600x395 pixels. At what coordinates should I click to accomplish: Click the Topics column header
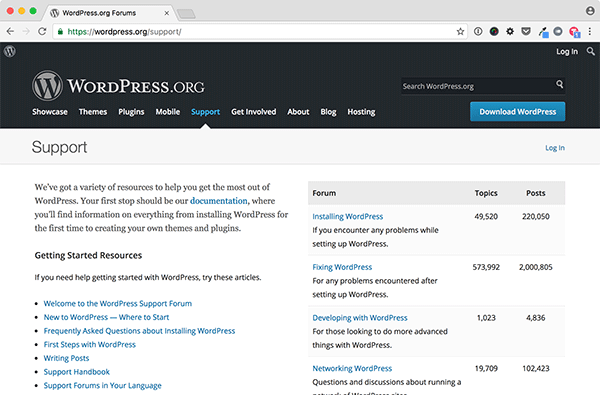tap(486, 193)
